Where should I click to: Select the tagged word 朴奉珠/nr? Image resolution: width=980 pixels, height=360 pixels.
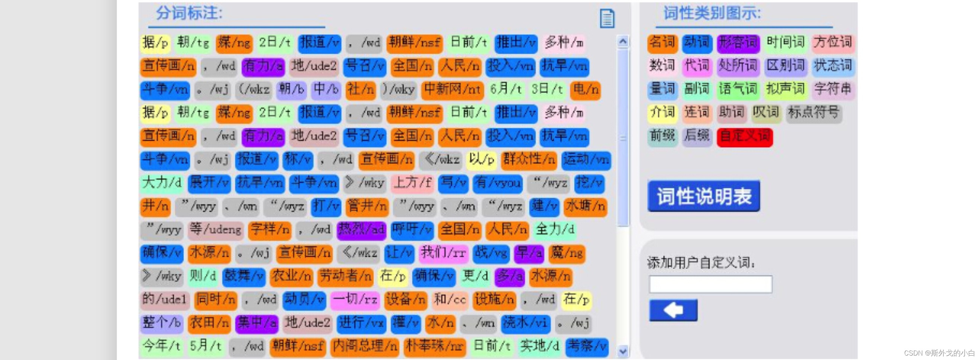[435, 347]
